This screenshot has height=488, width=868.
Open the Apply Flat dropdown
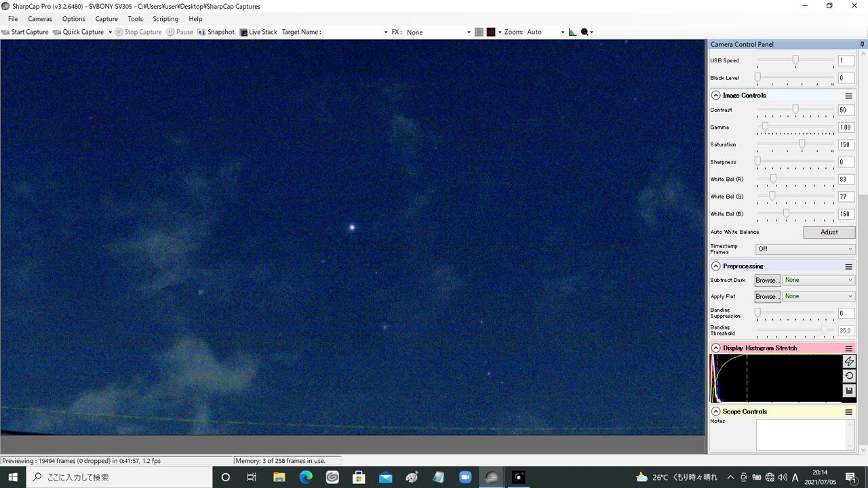tap(818, 296)
